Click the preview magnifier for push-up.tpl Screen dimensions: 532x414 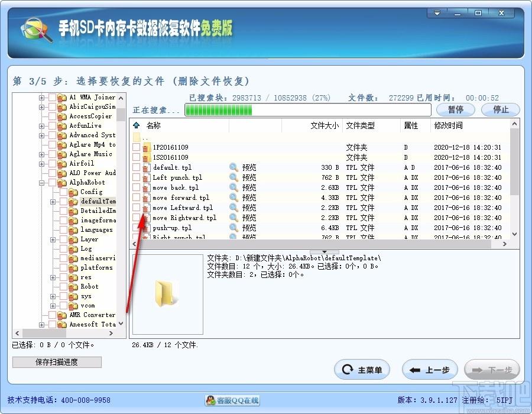click(233, 227)
